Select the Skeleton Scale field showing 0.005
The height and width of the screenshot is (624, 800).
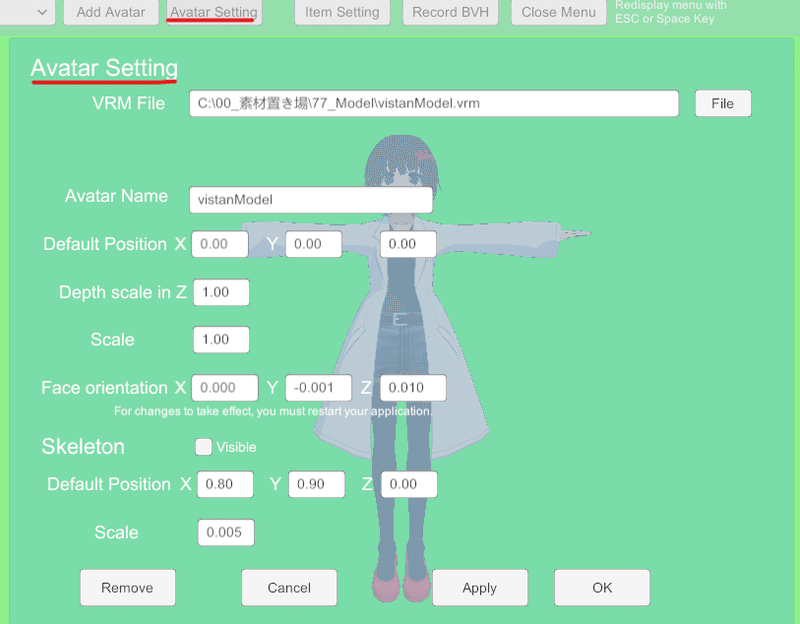[226, 532]
